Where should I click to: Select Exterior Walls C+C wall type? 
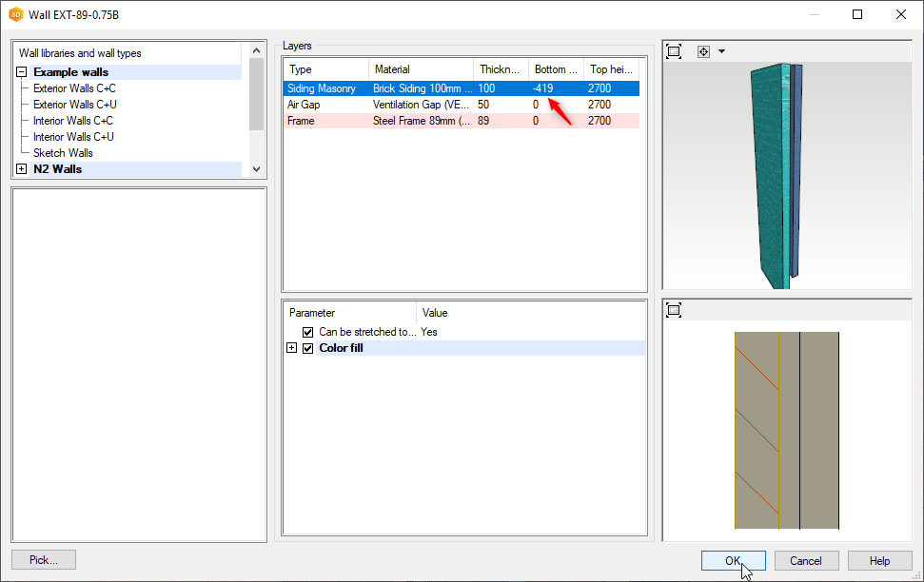click(x=74, y=88)
